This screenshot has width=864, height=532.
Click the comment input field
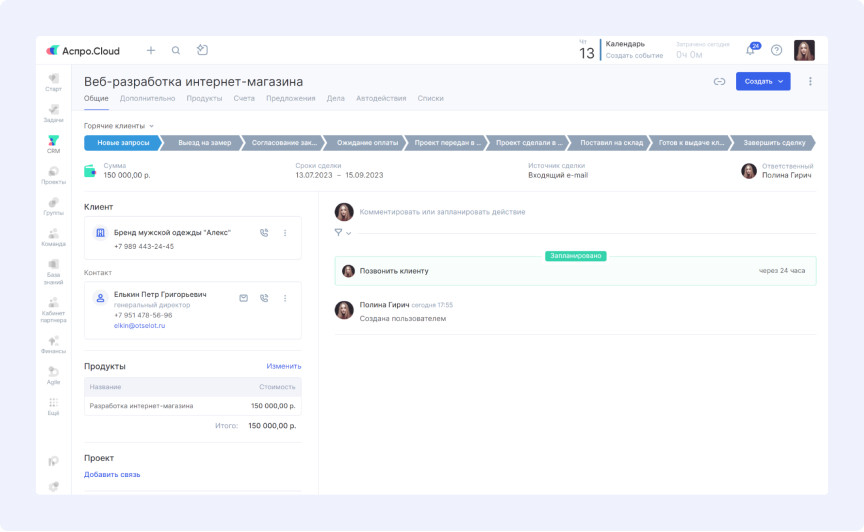point(520,212)
